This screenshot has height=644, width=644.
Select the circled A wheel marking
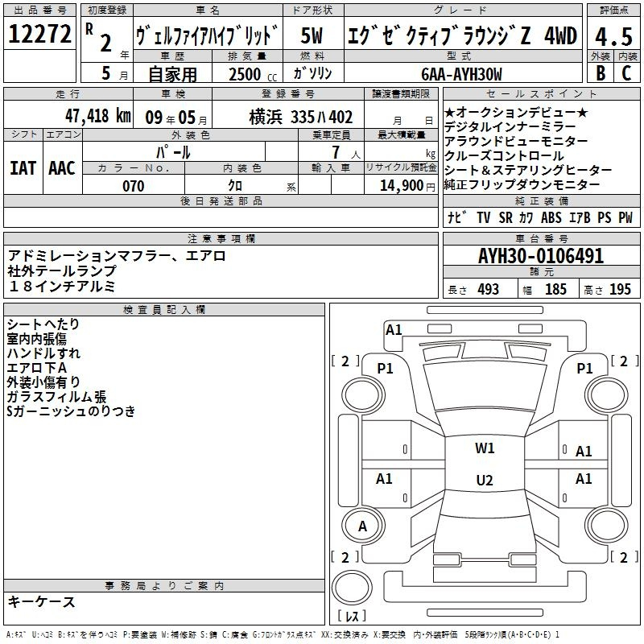click(x=362, y=526)
